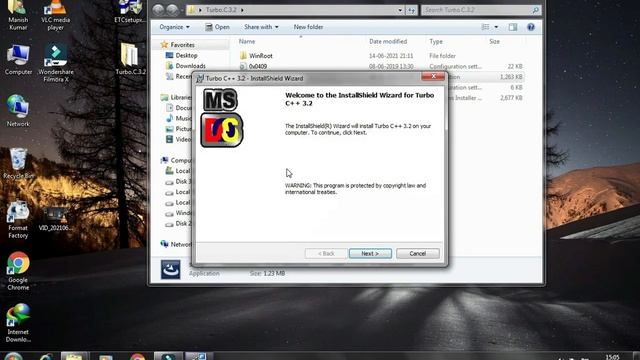640x360 pixels.
Task: Open the VID_202106 video file icon
Action: [x=56, y=219]
